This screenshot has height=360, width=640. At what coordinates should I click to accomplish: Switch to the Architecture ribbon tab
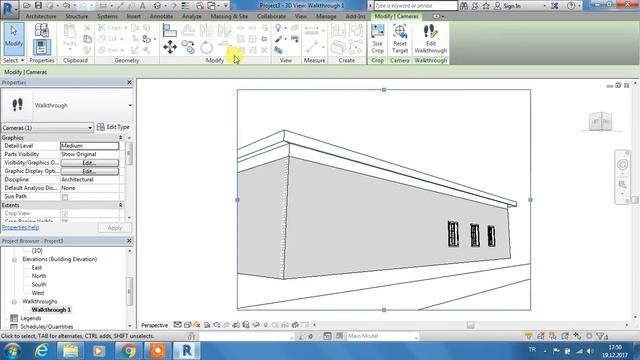click(x=41, y=16)
